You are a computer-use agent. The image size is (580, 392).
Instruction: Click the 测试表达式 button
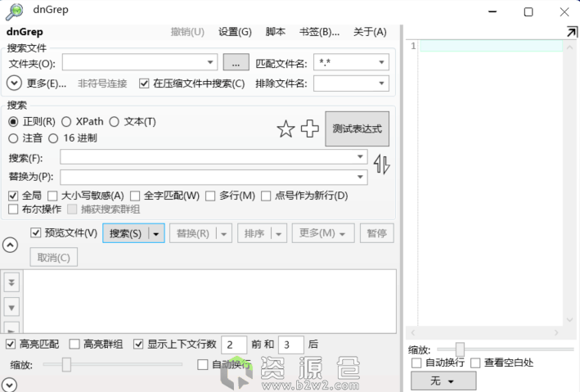[357, 129]
